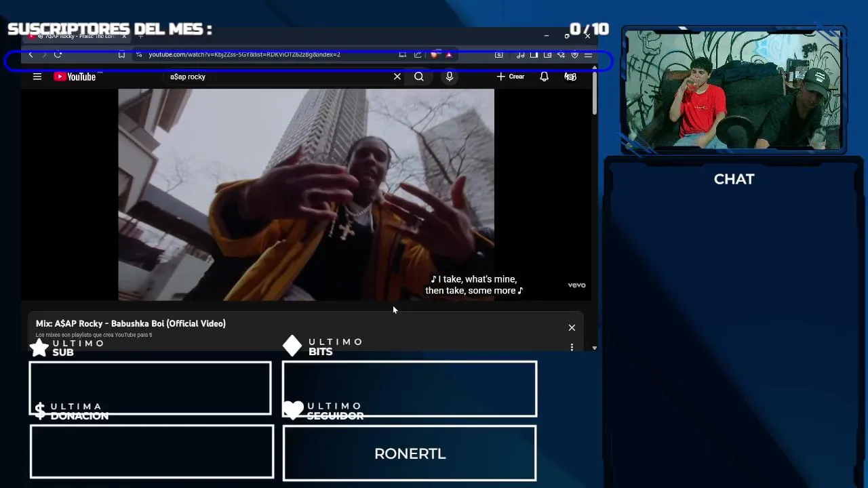Close the A$AP Rocky mix playlist panel
The height and width of the screenshot is (488, 868).
click(x=572, y=327)
